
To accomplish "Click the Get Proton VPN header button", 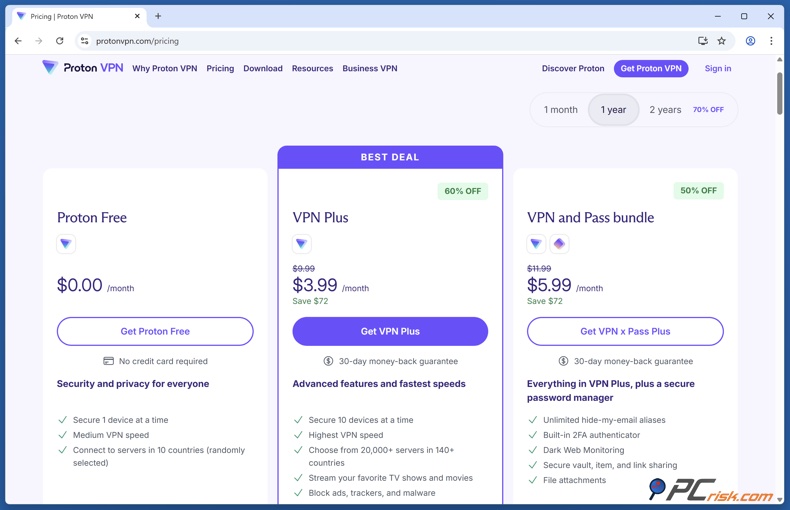I will click(x=651, y=68).
